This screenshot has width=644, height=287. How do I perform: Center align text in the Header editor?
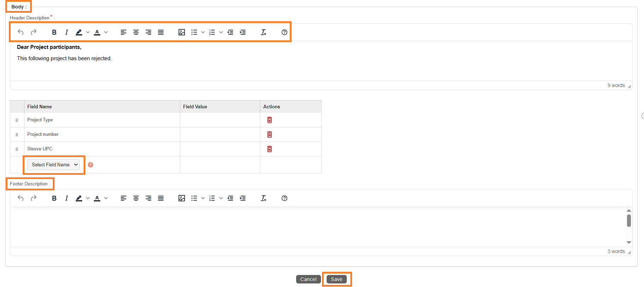pyautogui.click(x=136, y=32)
